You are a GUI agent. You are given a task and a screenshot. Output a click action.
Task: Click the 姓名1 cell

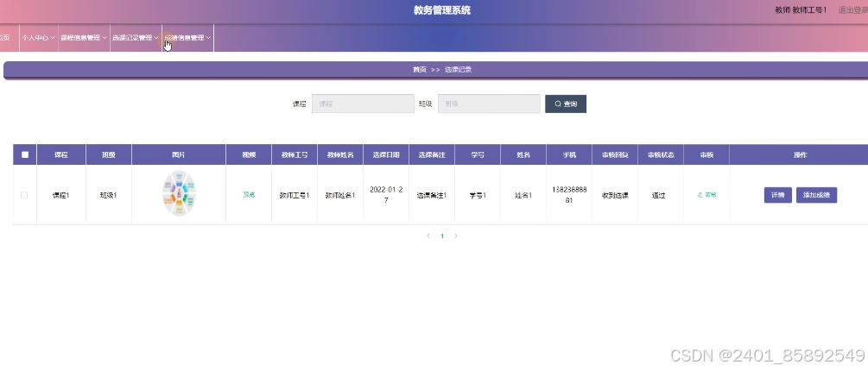[523, 195]
